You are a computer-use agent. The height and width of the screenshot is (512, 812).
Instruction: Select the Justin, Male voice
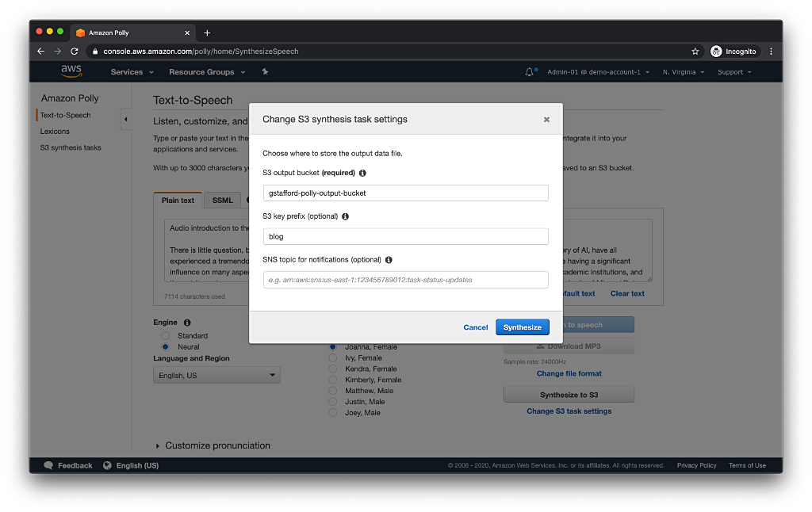point(333,402)
